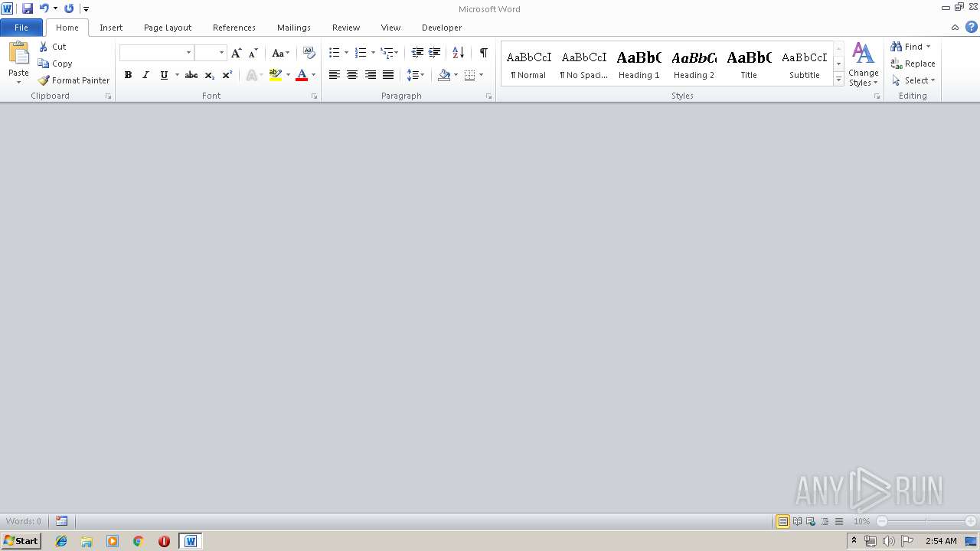Viewport: 980px width, 551px height.
Task: Click the Zoom In plus button
Action: 971,521
